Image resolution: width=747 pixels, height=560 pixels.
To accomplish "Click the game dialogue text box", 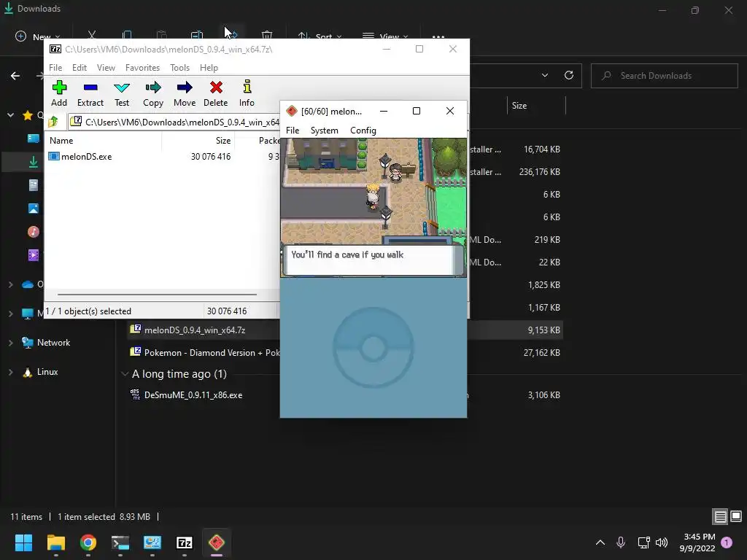I will (373, 260).
